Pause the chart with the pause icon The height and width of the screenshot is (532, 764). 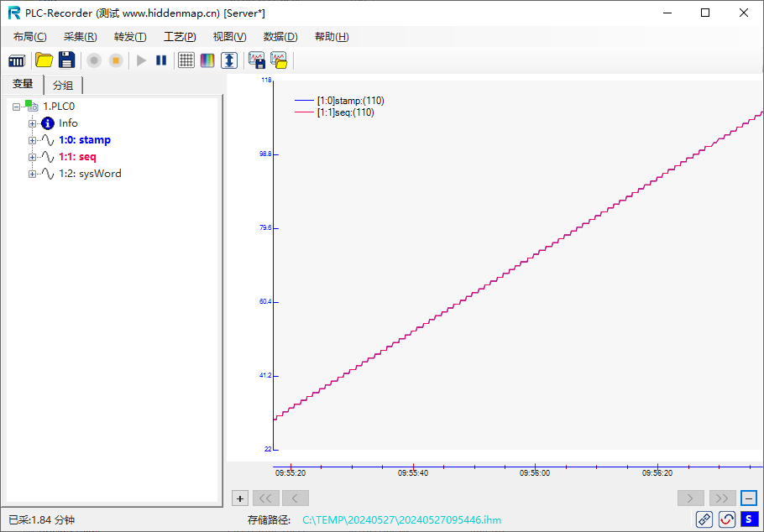pos(161,60)
